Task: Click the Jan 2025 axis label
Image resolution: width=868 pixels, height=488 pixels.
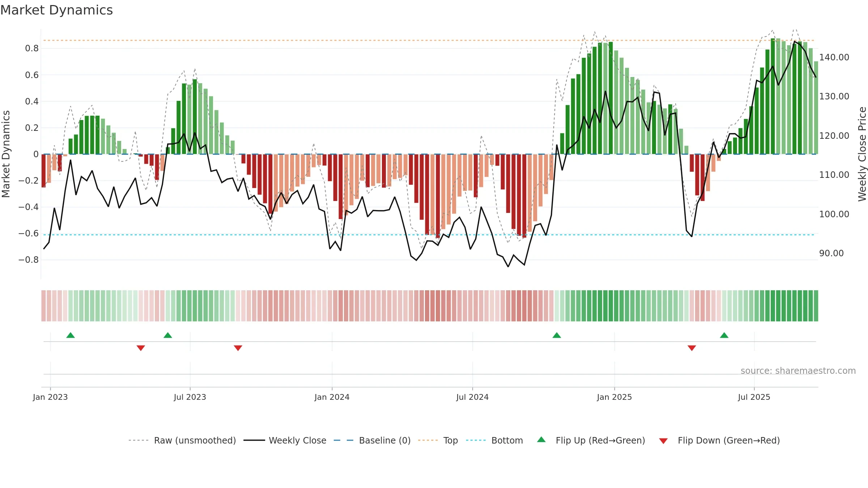Action: tap(614, 397)
